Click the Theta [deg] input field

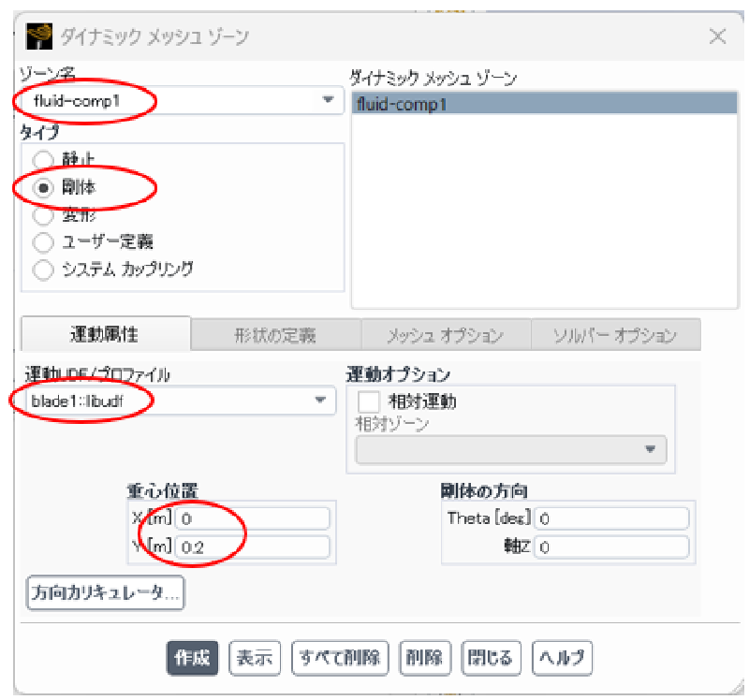point(611,518)
